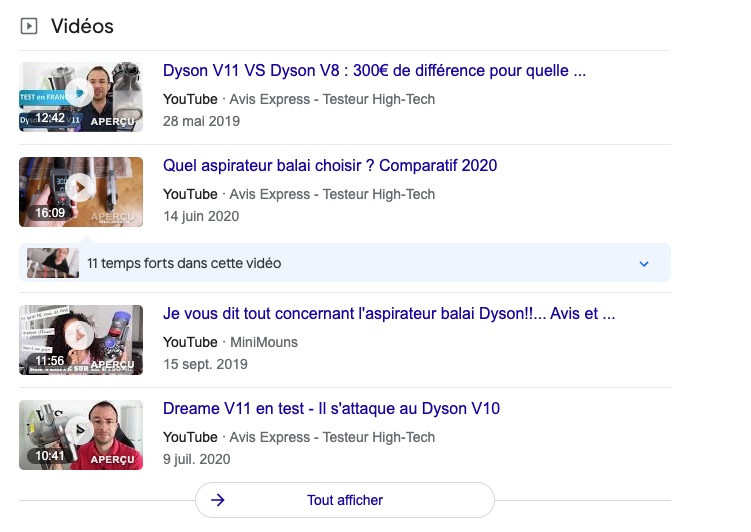The image size is (751, 532).
Task: Click the '9 juil. 2020' date text
Action: (x=196, y=459)
